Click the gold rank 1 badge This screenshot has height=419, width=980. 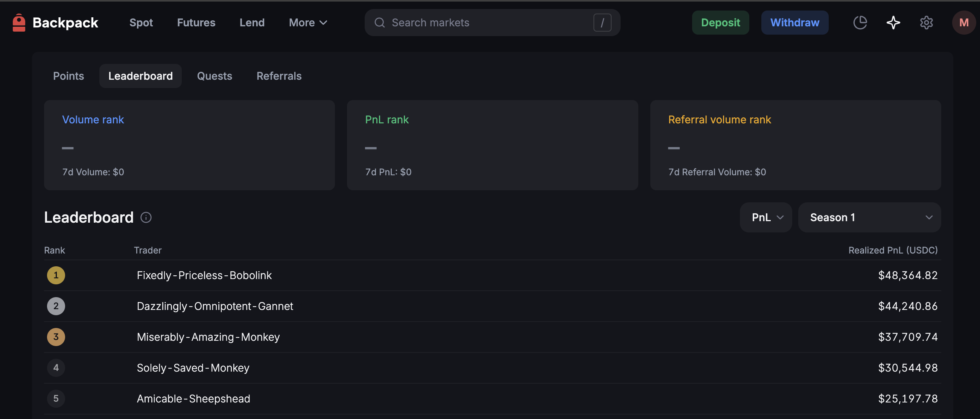[x=56, y=275]
